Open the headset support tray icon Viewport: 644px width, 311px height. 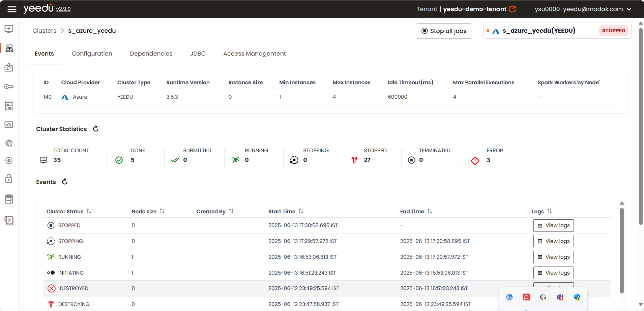(543, 297)
